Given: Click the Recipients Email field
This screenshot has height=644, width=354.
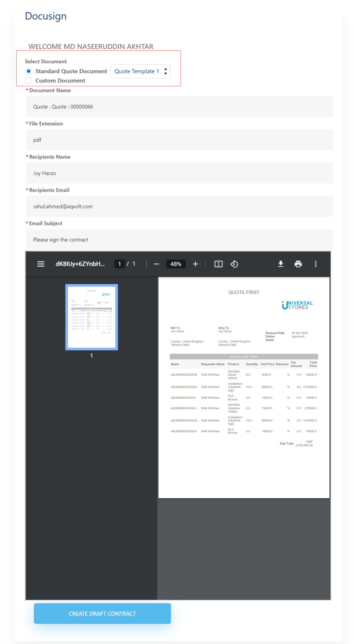Looking at the screenshot, I should (x=179, y=206).
